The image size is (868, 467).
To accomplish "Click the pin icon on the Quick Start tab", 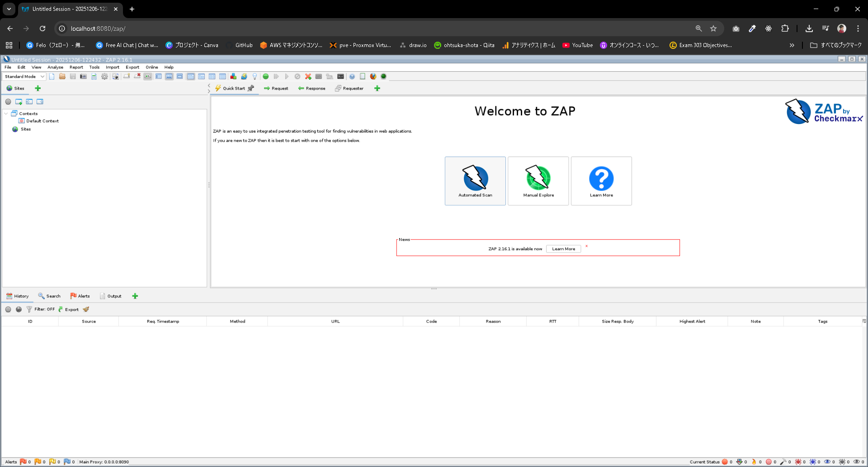I will (x=251, y=88).
